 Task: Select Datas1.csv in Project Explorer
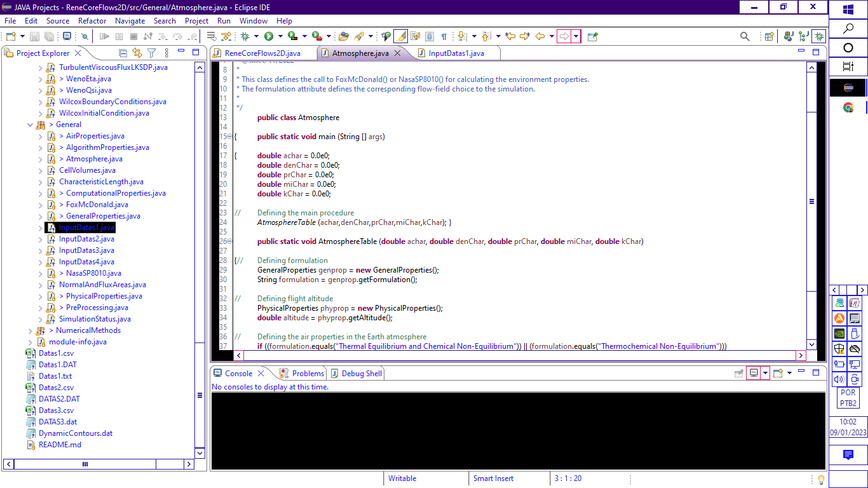tap(56, 353)
